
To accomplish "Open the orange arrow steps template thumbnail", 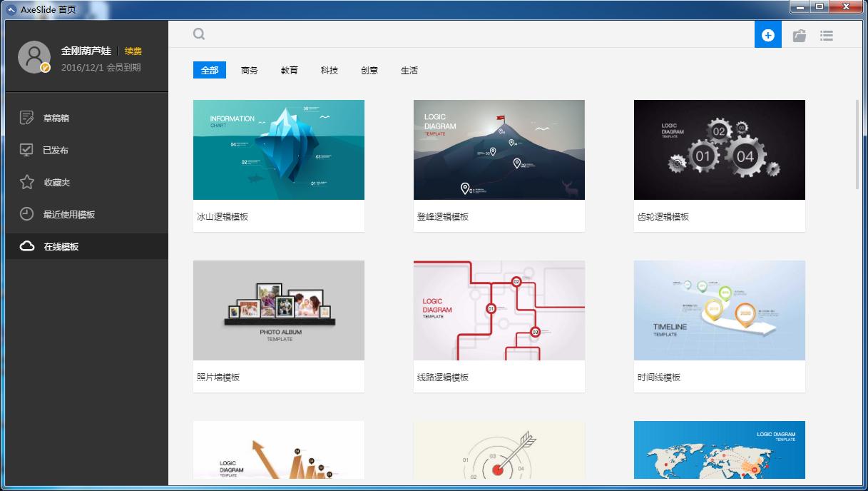I will [x=279, y=450].
